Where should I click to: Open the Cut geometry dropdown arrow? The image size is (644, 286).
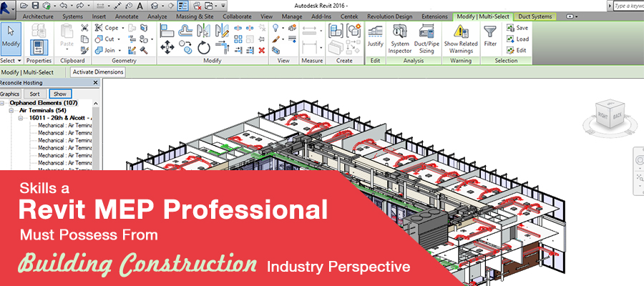pos(119,39)
